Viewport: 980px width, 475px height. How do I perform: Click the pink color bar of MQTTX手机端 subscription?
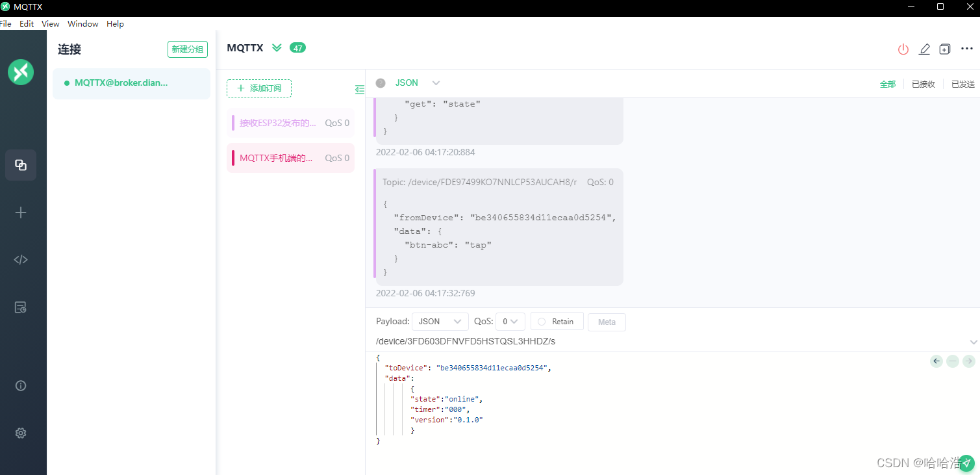point(233,158)
